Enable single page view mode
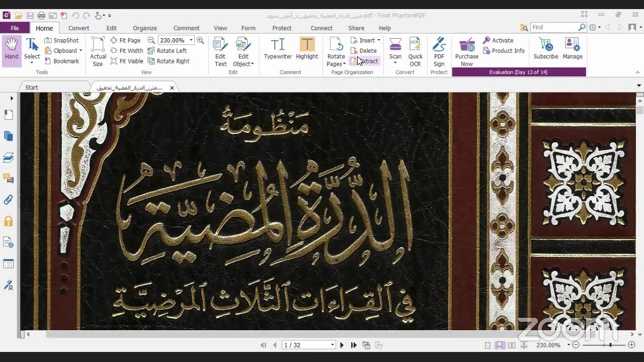The height and width of the screenshot is (362, 644). [488, 345]
